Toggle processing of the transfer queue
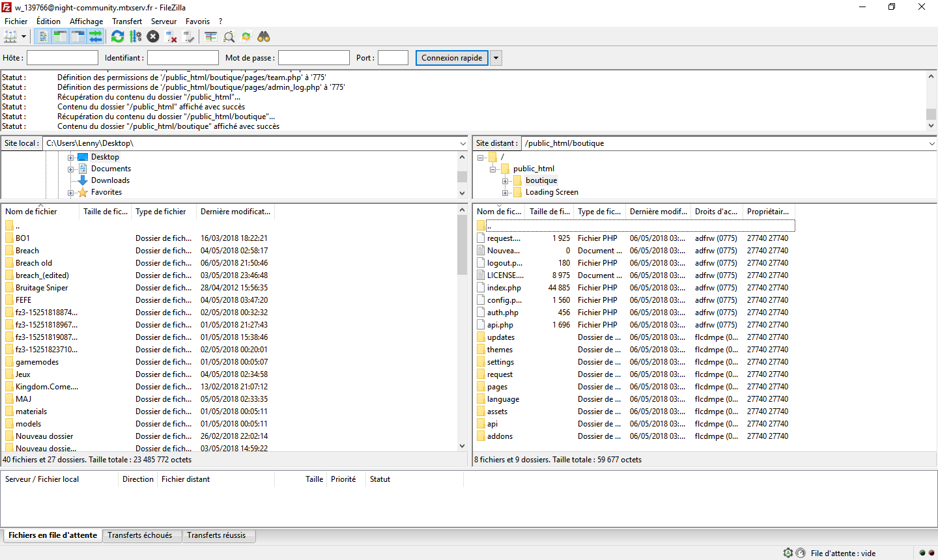The height and width of the screenshot is (560, 938). click(x=135, y=36)
